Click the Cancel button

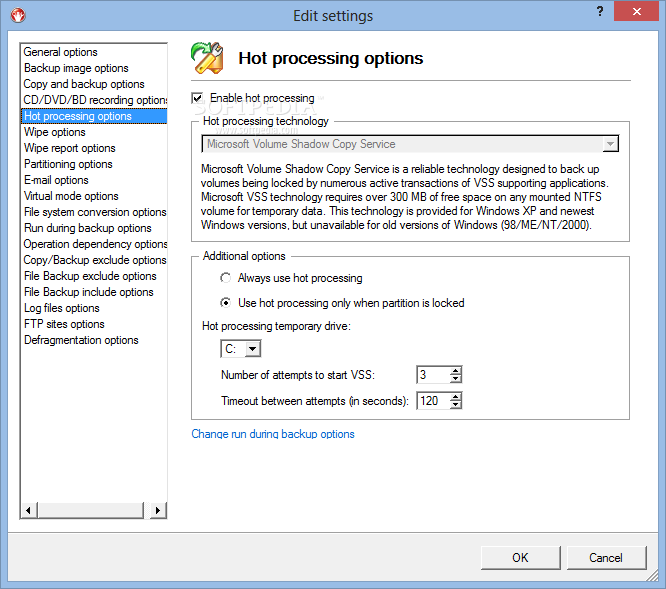pos(606,558)
